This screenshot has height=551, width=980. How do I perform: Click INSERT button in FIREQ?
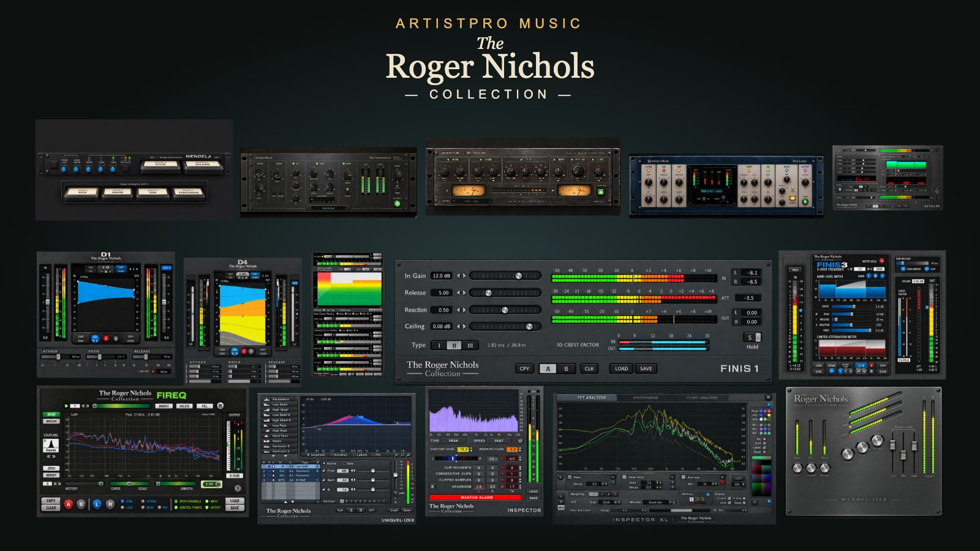click(164, 406)
